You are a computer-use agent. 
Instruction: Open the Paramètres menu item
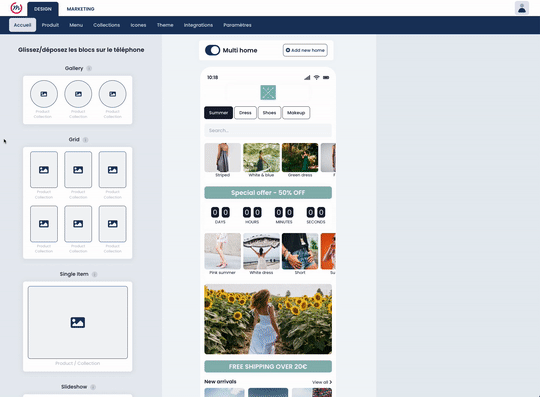point(237,25)
